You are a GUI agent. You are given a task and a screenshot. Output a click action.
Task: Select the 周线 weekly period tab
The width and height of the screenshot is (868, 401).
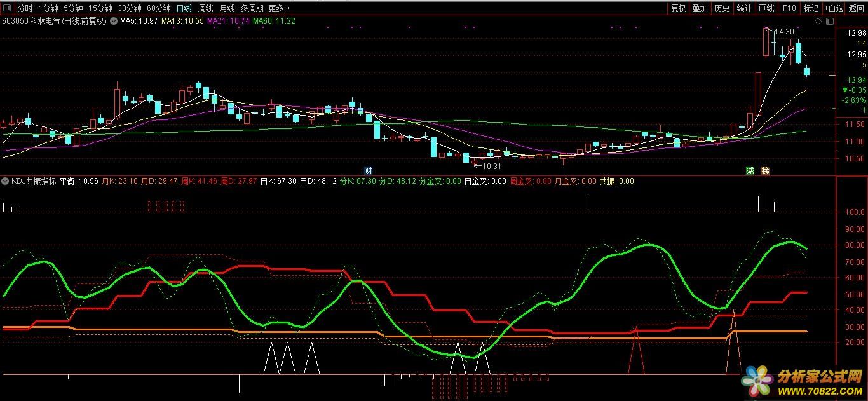pos(205,8)
